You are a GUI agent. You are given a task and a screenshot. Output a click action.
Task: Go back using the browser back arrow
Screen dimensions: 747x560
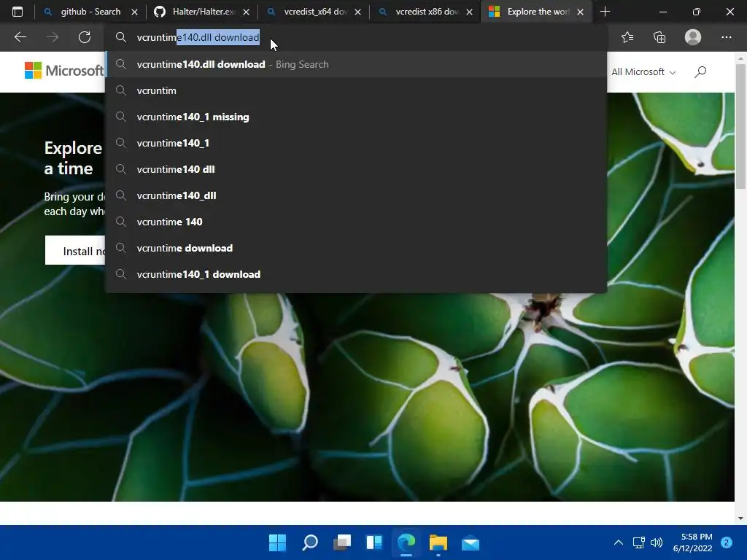click(x=20, y=37)
